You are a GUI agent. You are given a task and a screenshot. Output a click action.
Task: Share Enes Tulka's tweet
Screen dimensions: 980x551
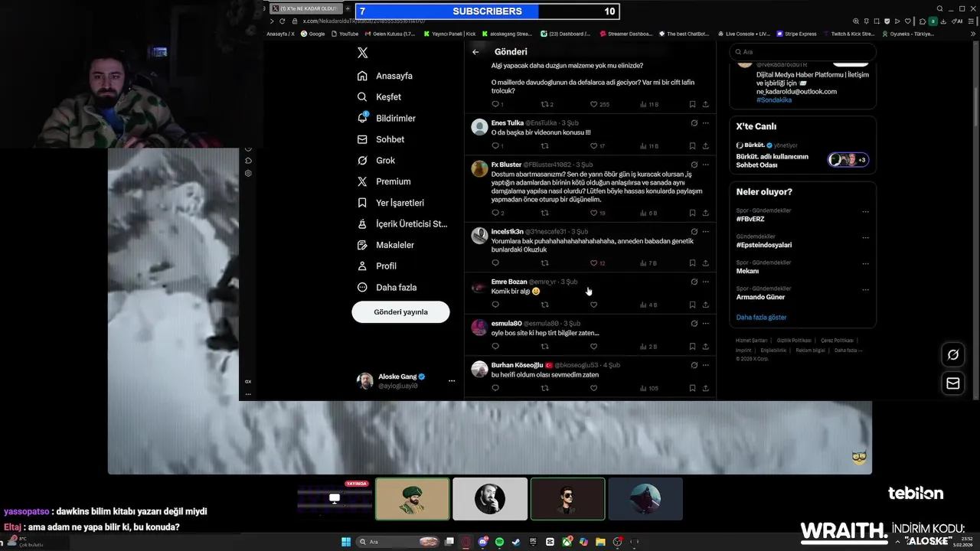click(x=705, y=145)
